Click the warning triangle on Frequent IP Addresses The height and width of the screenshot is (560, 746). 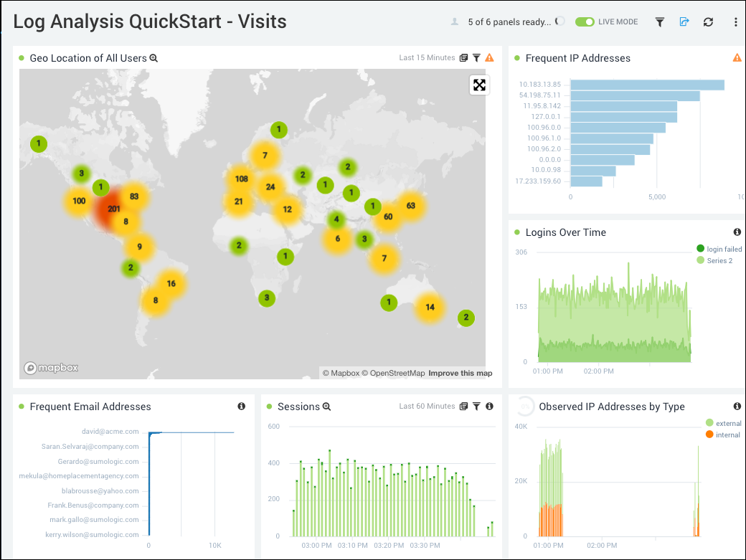pos(737,57)
